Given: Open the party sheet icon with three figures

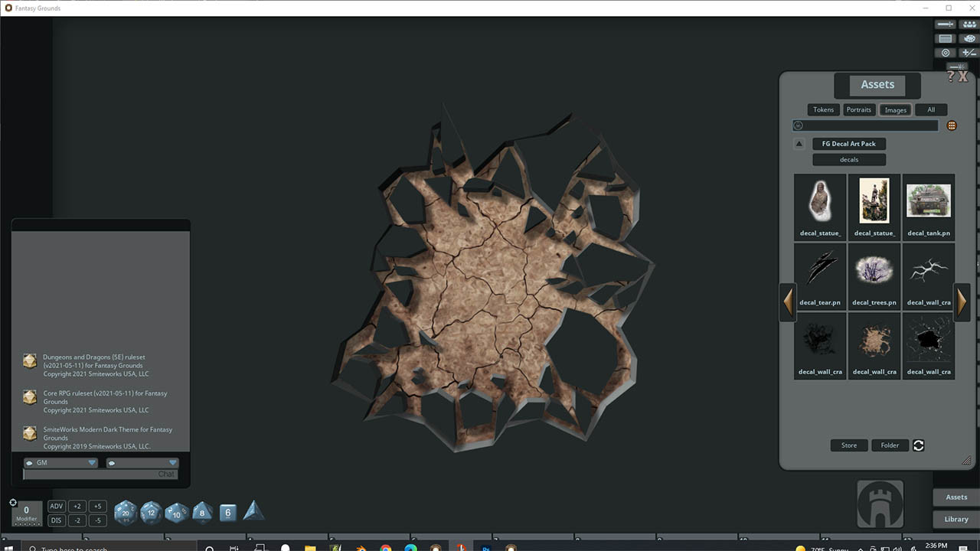Looking at the screenshot, I should [969, 24].
